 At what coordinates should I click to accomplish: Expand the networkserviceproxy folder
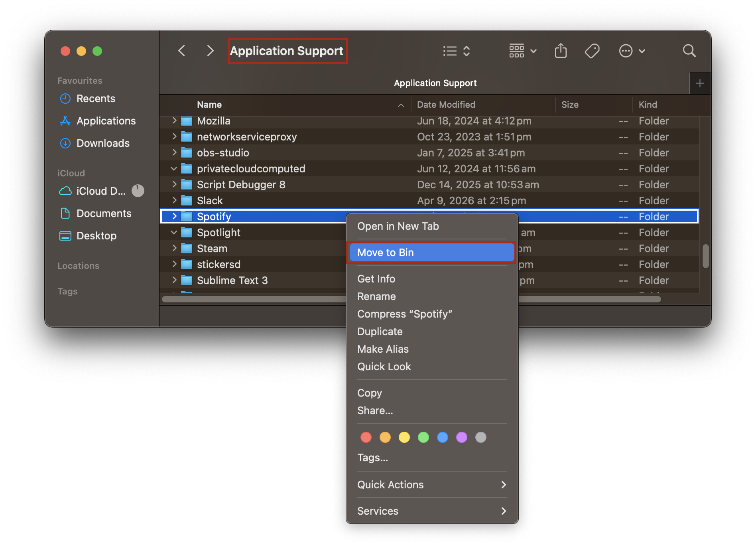click(x=174, y=136)
